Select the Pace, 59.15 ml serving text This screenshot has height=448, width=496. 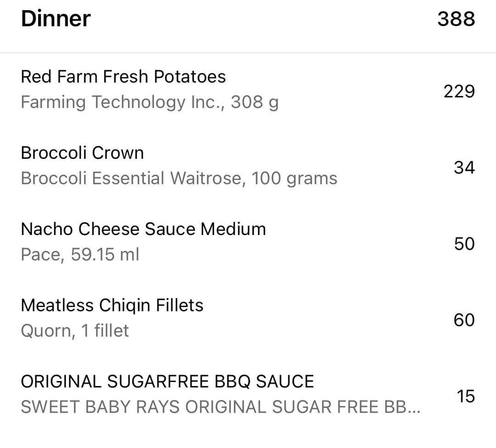(x=80, y=254)
